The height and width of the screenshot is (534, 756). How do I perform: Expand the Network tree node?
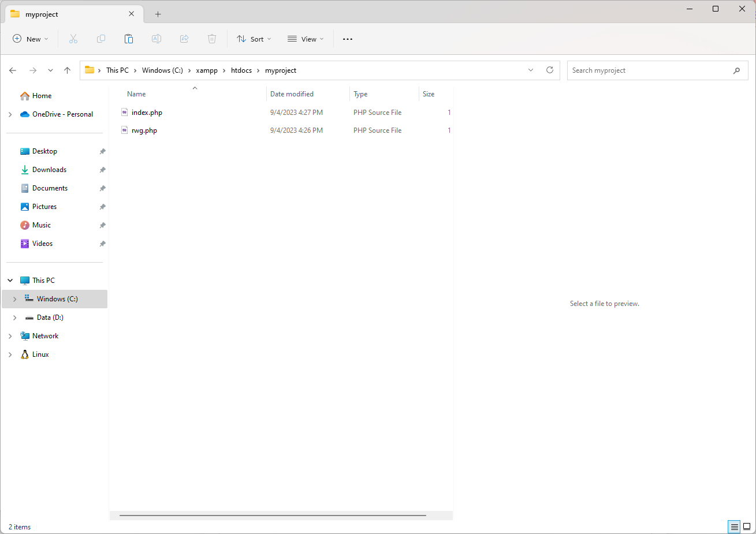point(10,336)
